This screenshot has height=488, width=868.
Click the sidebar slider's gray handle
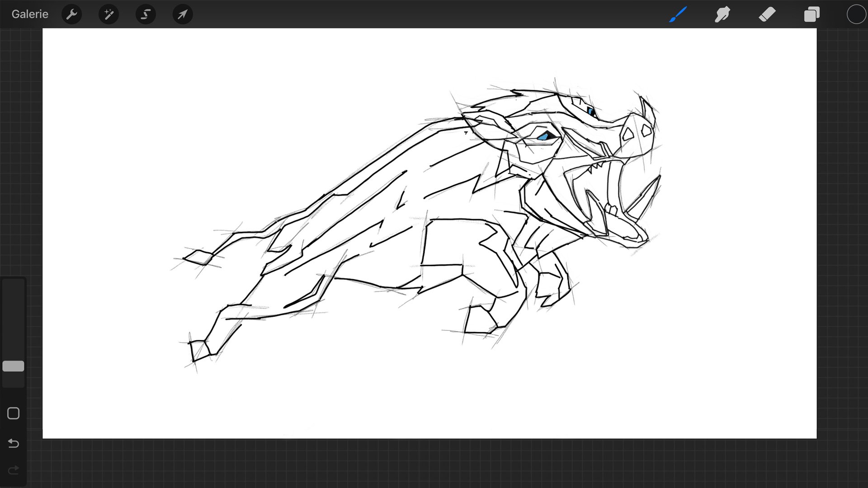tap(13, 366)
